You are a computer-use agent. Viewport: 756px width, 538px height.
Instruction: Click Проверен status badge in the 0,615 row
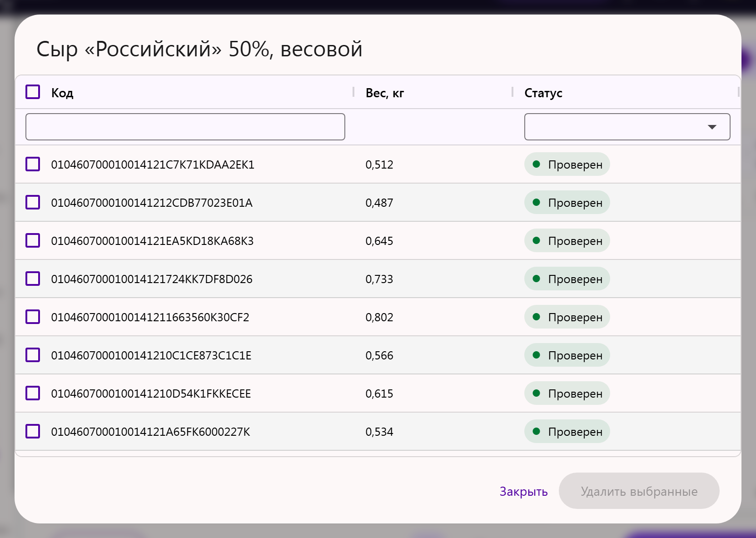click(x=567, y=393)
